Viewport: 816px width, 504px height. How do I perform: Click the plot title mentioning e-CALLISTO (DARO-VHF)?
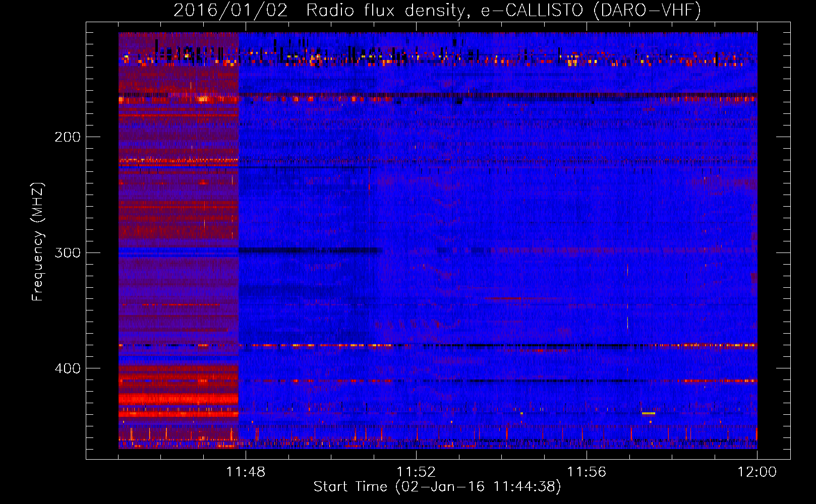tap(437, 10)
